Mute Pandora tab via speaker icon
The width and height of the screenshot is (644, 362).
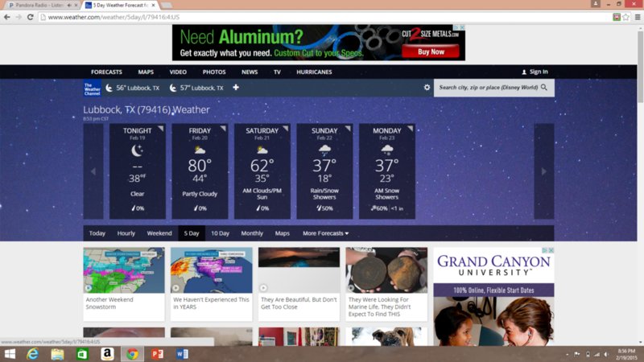(69, 6)
